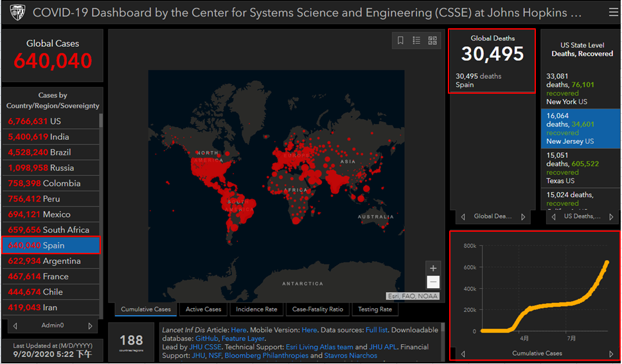622x364 pixels.
Task: Select Colombia in the country list
Action: (51, 183)
